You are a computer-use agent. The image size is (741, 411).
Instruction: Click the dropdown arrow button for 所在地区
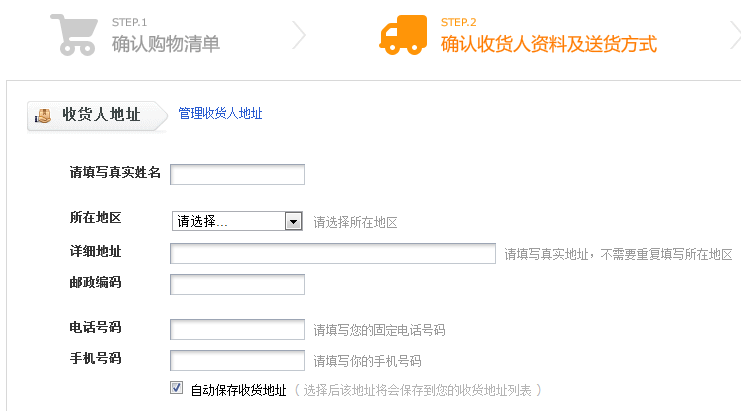coord(293,221)
